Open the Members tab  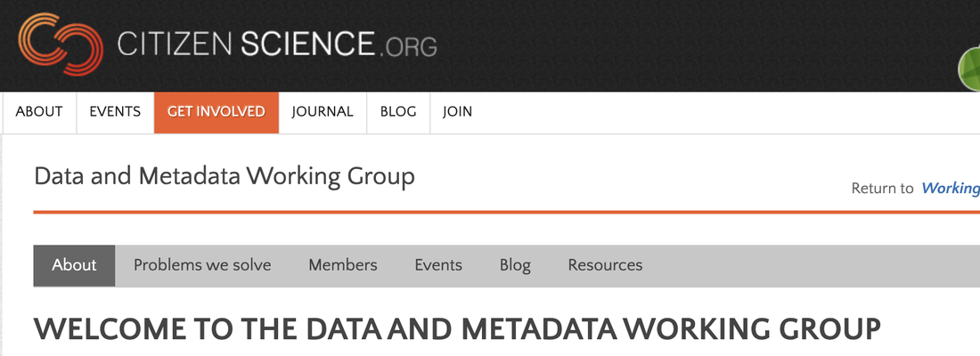pyautogui.click(x=343, y=265)
